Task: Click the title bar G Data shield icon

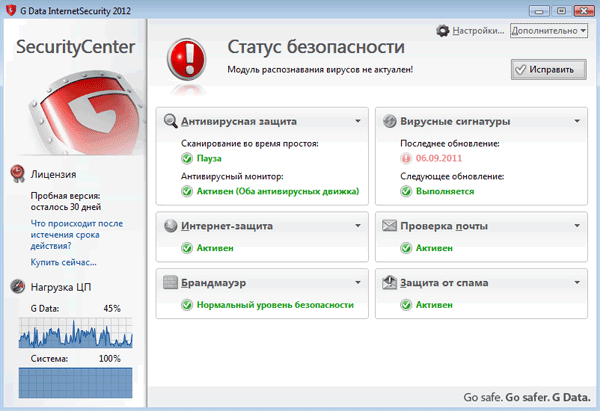Action: (11, 10)
